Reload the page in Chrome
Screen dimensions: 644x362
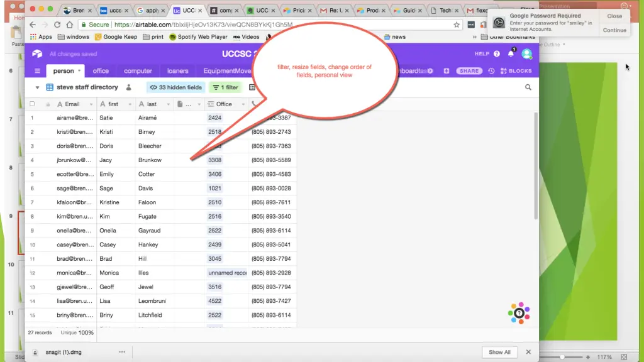click(x=57, y=25)
